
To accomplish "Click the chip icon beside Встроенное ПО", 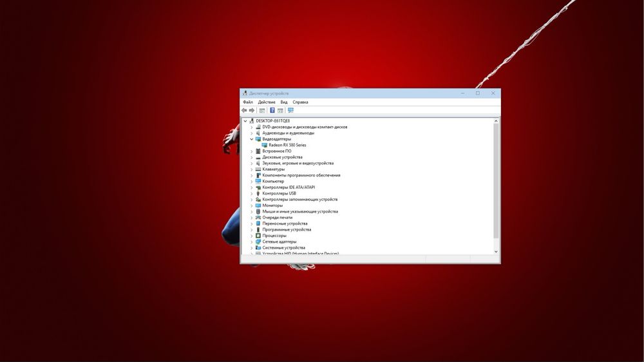I will 258,151.
